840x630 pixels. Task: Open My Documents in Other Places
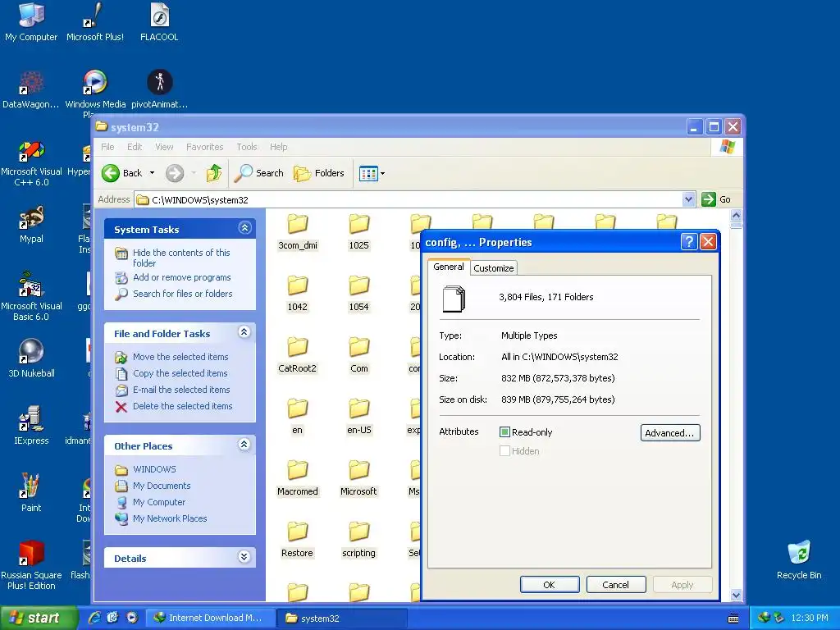(162, 486)
